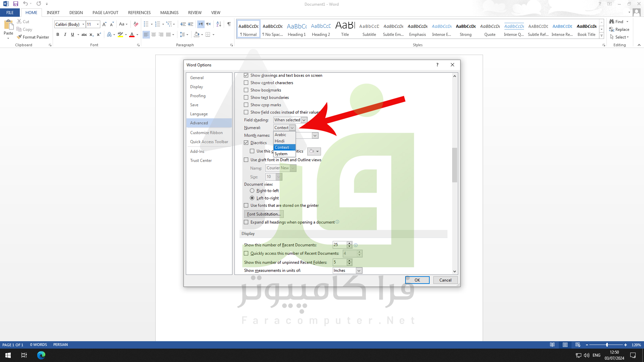
Task: Enable Show bookmarks checkbox
Action: 246,90
